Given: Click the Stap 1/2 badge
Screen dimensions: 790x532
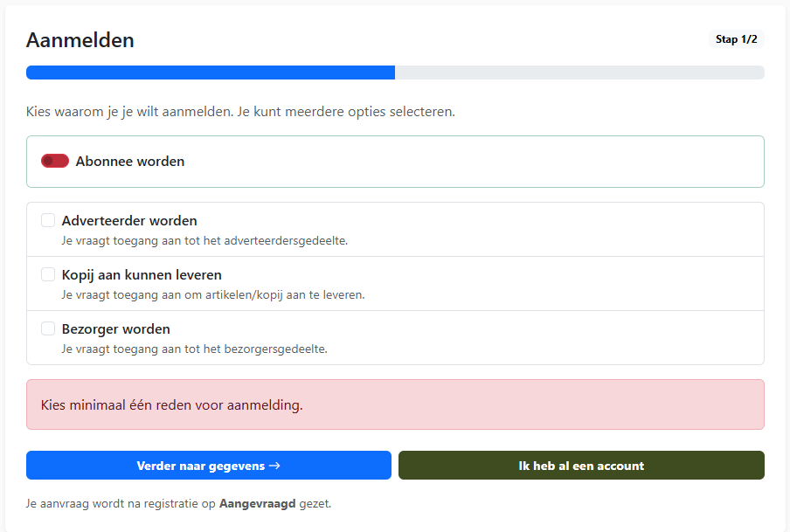Looking at the screenshot, I should (x=735, y=38).
